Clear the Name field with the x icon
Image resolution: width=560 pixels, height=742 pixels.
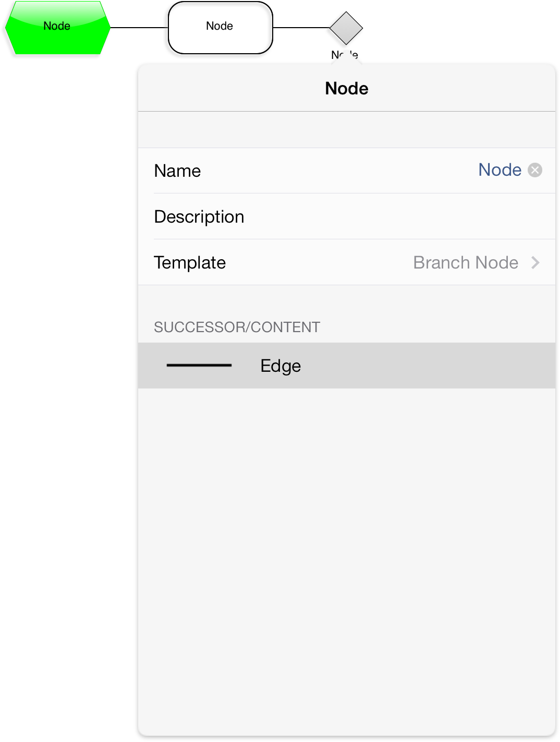(x=535, y=170)
